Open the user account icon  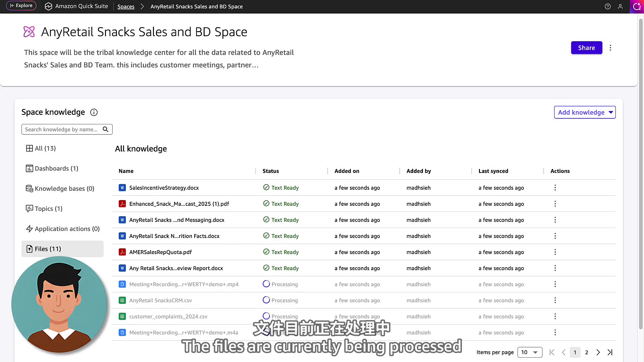point(620,6)
